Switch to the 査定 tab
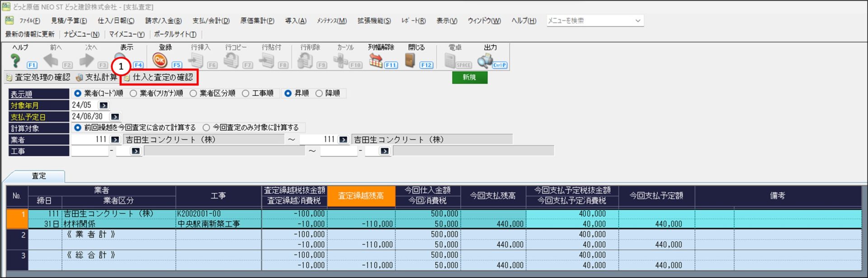The height and width of the screenshot is (278, 868). pyautogui.click(x=38, y=176)
